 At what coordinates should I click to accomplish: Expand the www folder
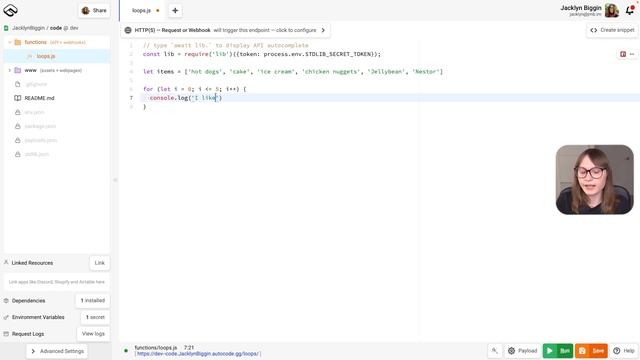(10, 70)
